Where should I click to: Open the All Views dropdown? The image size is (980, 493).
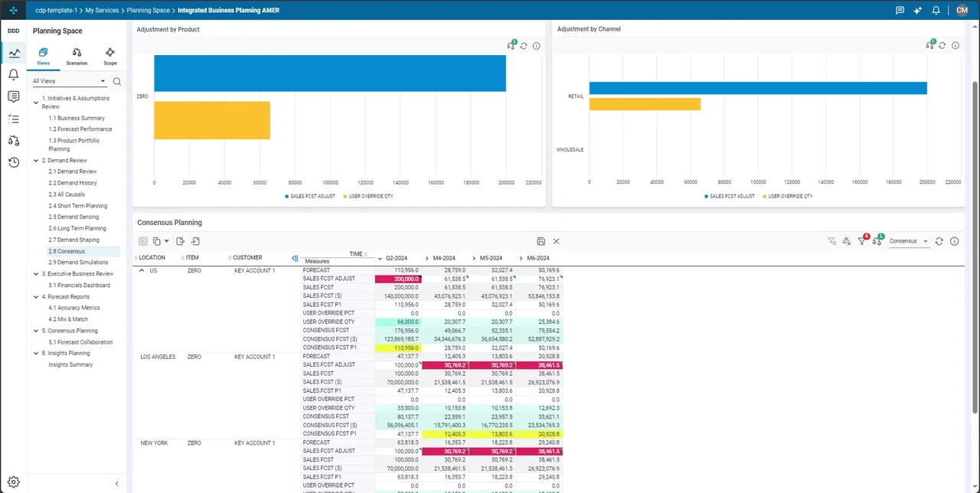pos(69,81)
